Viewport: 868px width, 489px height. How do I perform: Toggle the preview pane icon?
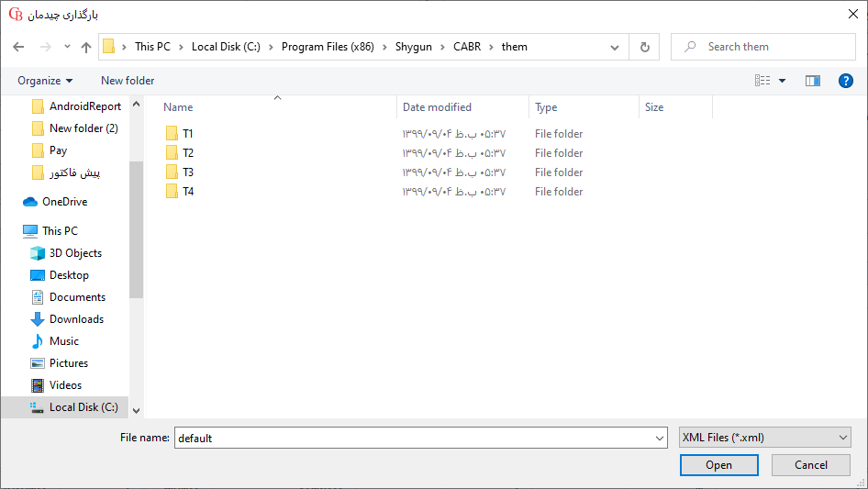pyautogui.click(x=812, y=81)
